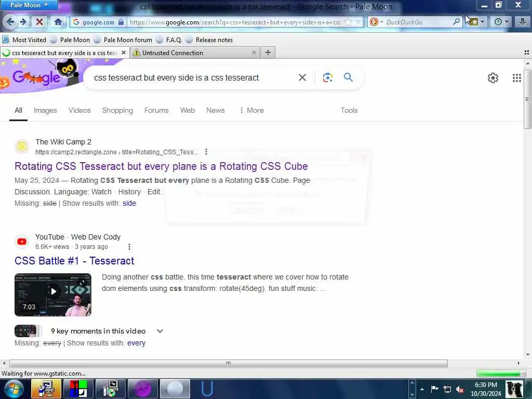Open the Pale Moon forum bookmark

[123, 40]
